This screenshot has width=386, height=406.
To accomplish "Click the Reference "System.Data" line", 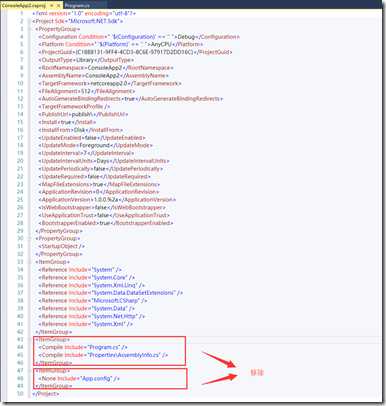I will (x=87, y=309).
